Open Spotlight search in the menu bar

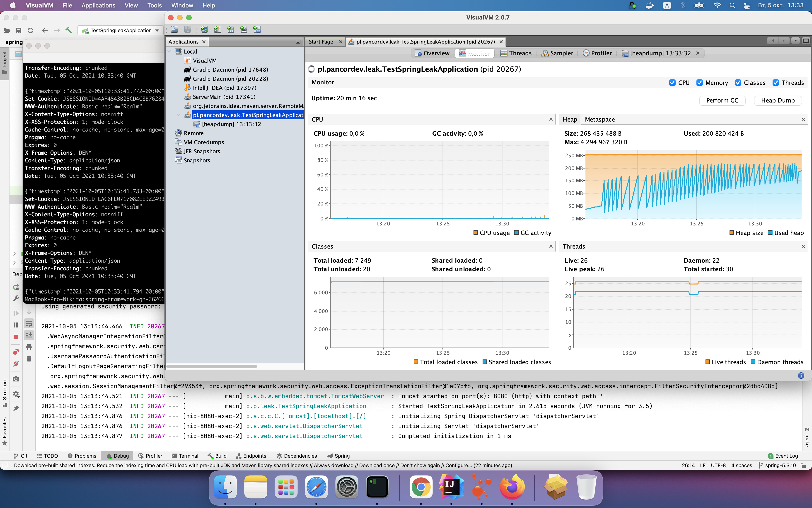point(732,5)
